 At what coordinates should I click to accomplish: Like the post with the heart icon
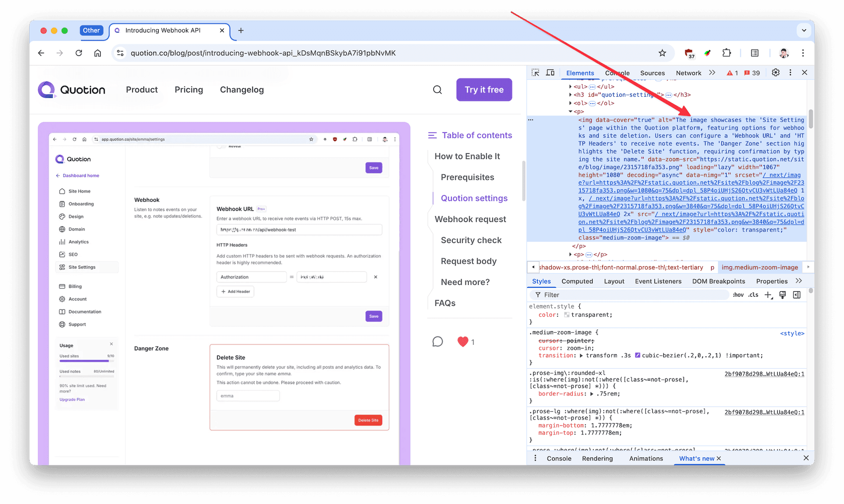pyautogui.click(x=463, y=342)
